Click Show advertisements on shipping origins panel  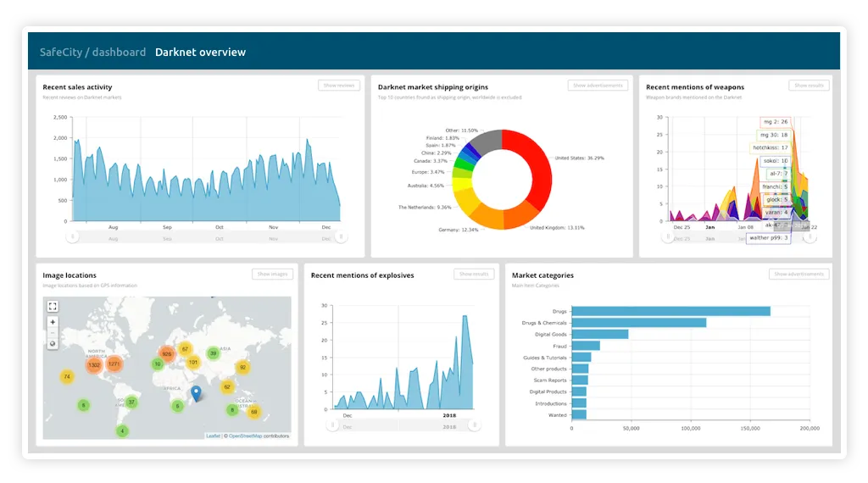click(598, 86)
